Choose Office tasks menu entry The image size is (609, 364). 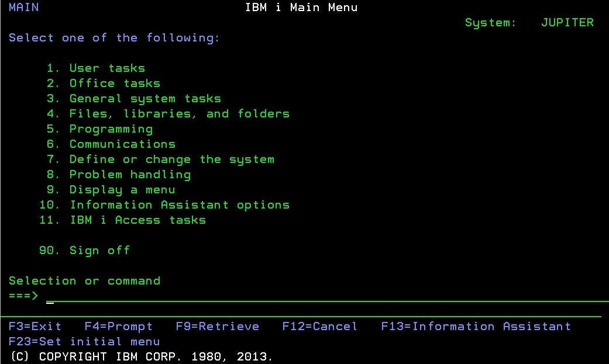pyautogui.click(x=114, y=84)
